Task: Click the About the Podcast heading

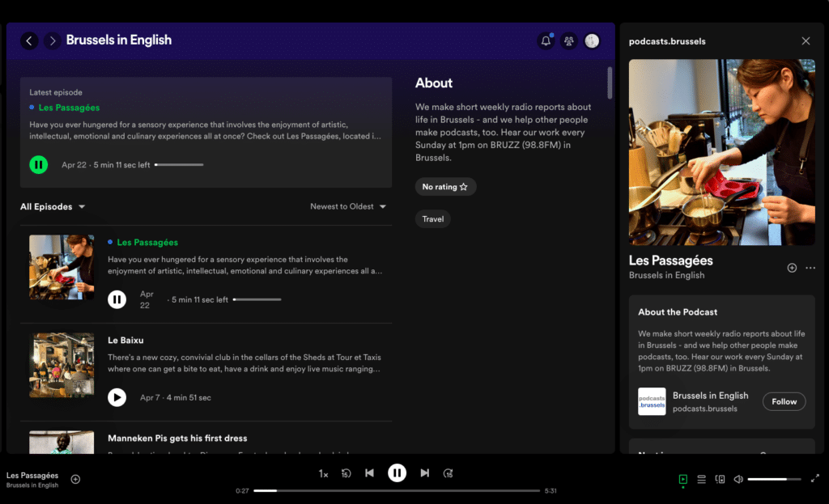Action: [x=678, y=312]
